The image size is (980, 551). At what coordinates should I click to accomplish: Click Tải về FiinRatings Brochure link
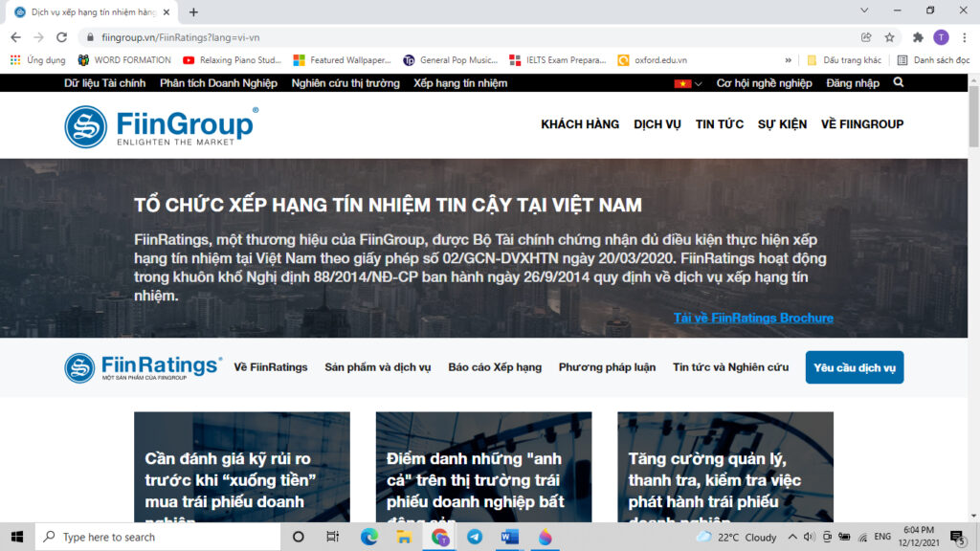(x=753, y=318)
